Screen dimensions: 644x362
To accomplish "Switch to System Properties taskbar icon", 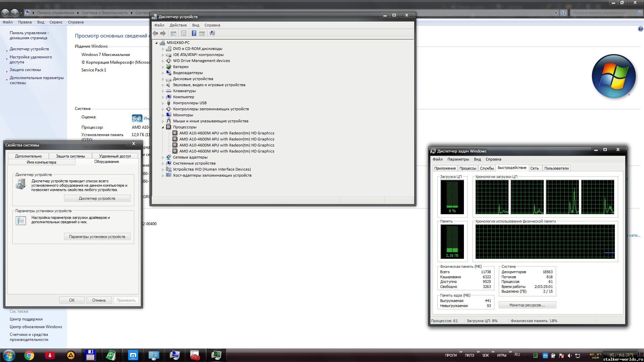I will 175,355.
